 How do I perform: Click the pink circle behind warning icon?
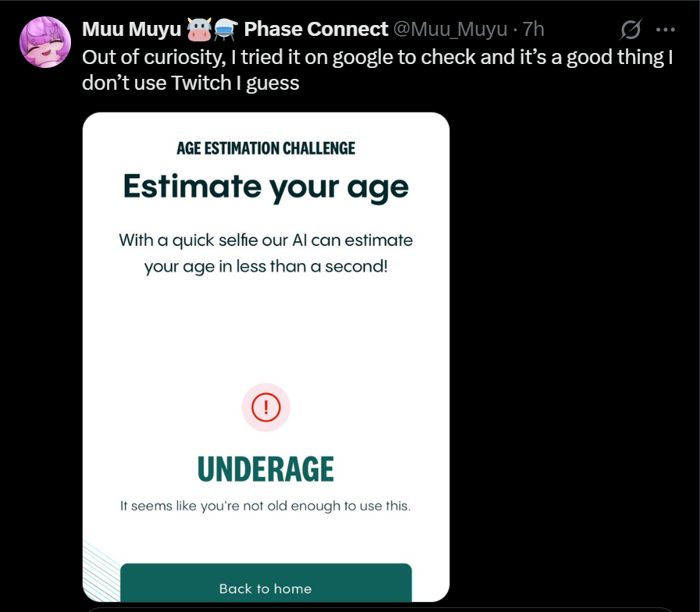266,407
